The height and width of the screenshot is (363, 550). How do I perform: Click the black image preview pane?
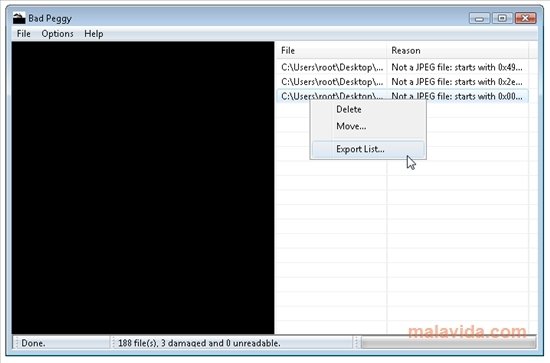[x=143, y=188]
